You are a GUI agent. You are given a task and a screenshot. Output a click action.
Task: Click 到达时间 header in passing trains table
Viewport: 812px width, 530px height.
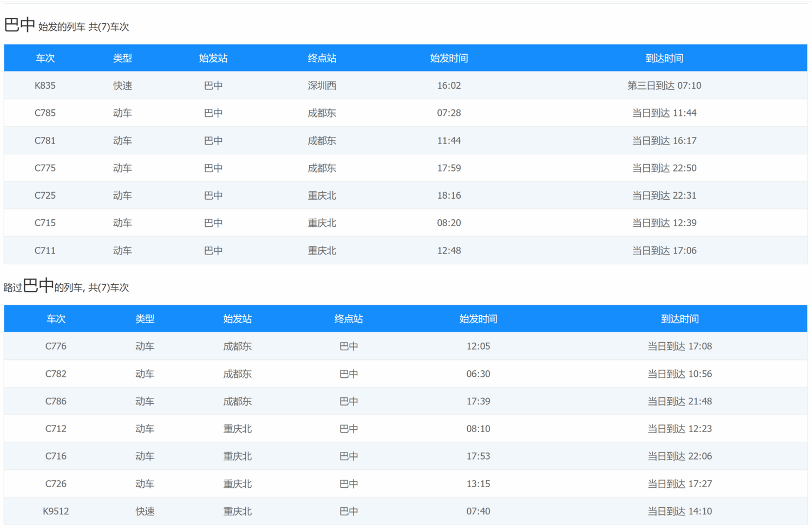679,319
